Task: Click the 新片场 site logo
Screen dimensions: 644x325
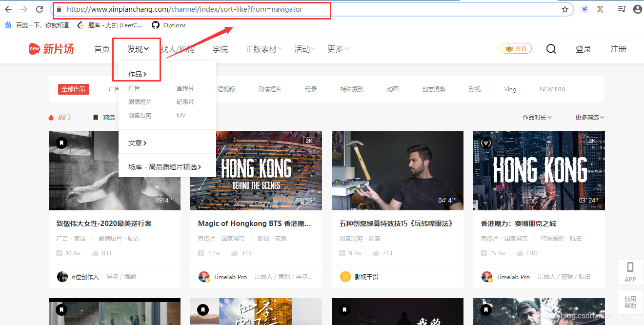Action: pyautogui.click(x=51, y=49)
